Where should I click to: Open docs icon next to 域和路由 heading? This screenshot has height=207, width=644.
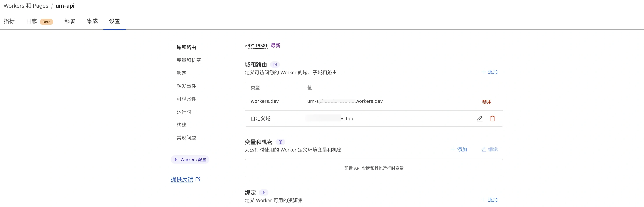pyautogui.click(x=275, y=65)
